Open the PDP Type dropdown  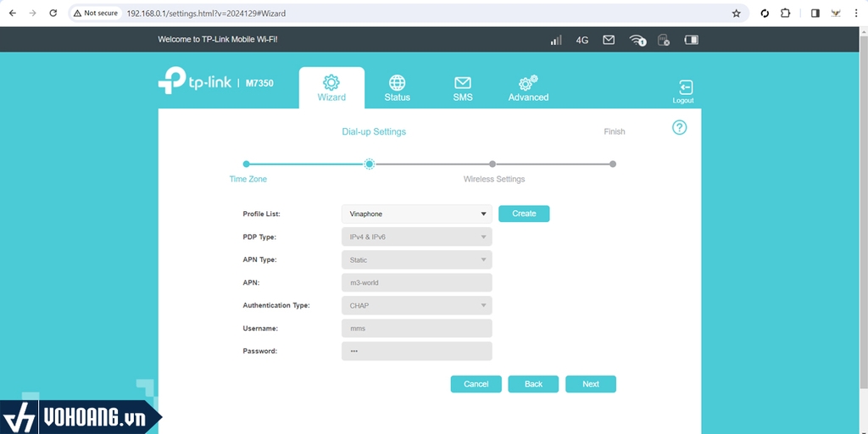(x=416, y=237)
